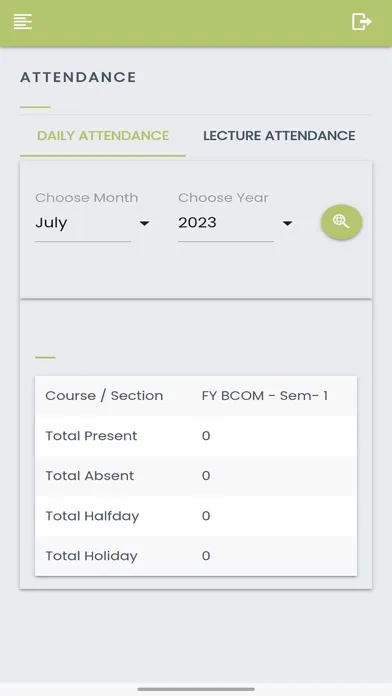Image resolution: width=392 pixels, height=696 pixels.
Task: Open the hamburger menu icon
Action: point(23,21)
